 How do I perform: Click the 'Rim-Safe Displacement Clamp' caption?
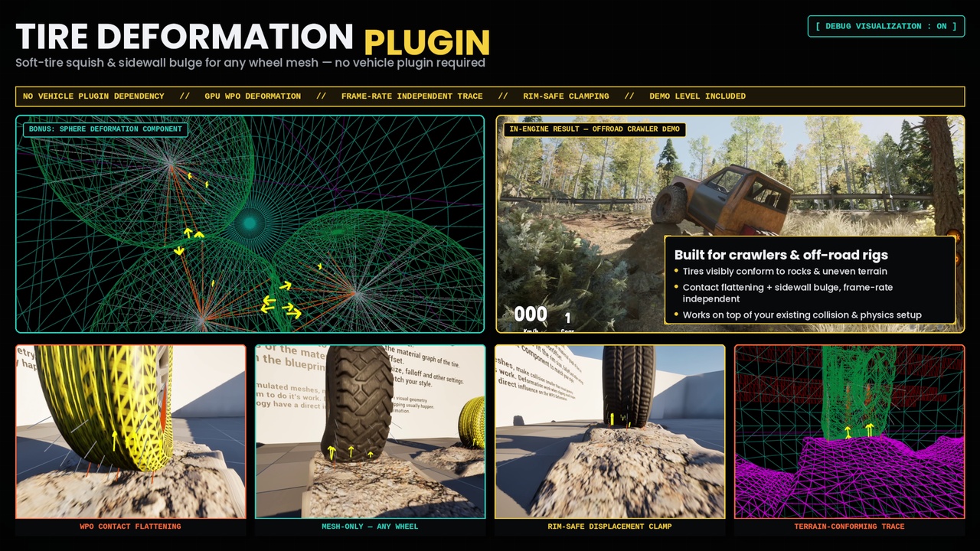tap(610, 527)
